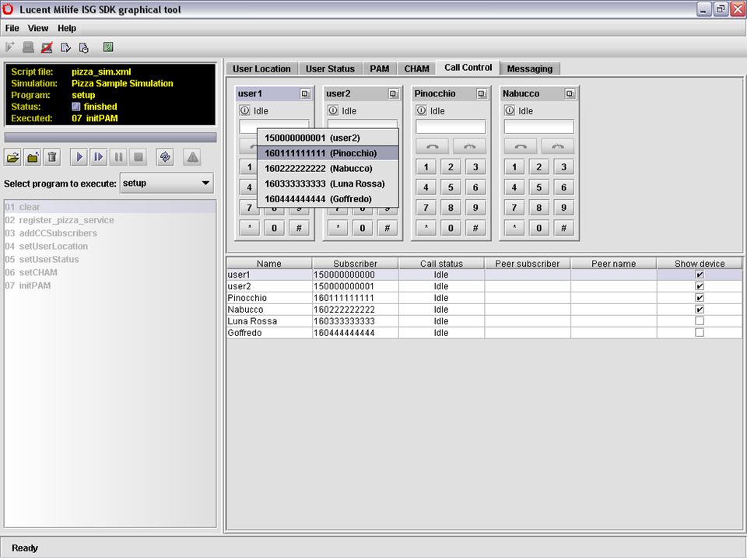Click Nabucco's hang up call button
Screen dimensions: 747x560
557,146
